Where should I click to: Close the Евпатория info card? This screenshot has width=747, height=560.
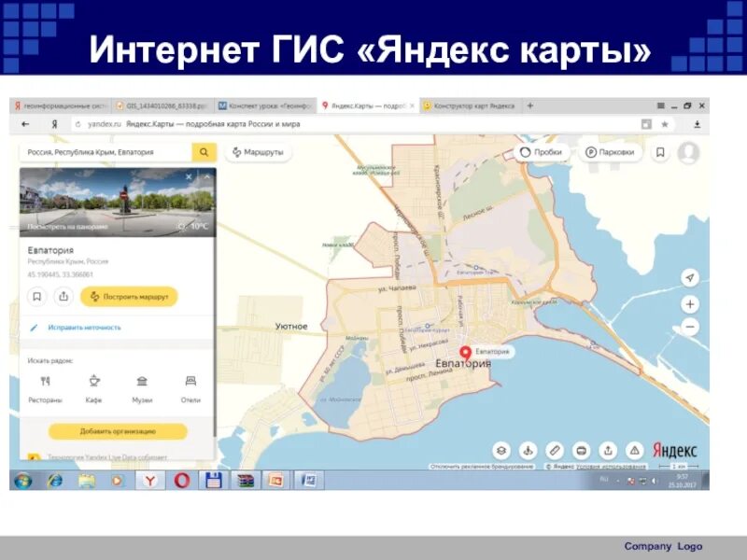point(189,177)
